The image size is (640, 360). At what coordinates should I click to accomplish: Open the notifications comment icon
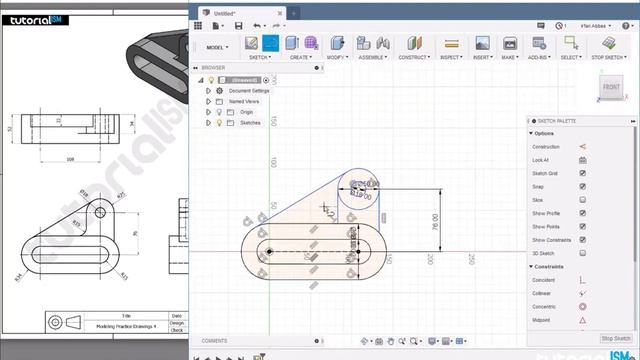[541, 26]
